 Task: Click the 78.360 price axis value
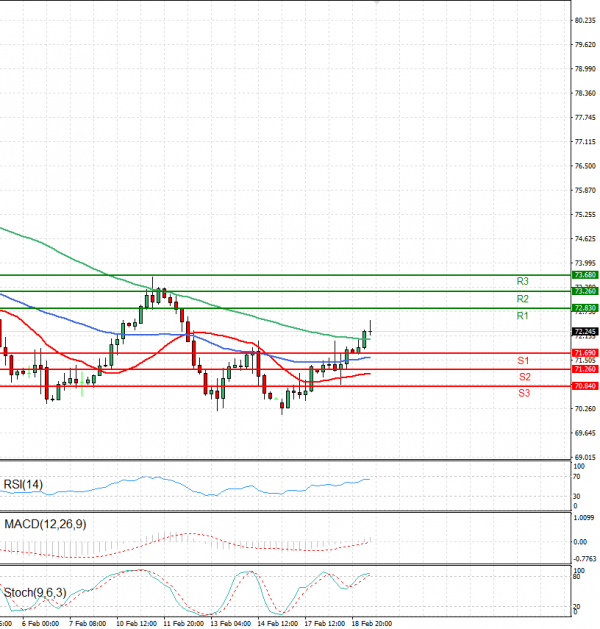(x=585, y=93)
